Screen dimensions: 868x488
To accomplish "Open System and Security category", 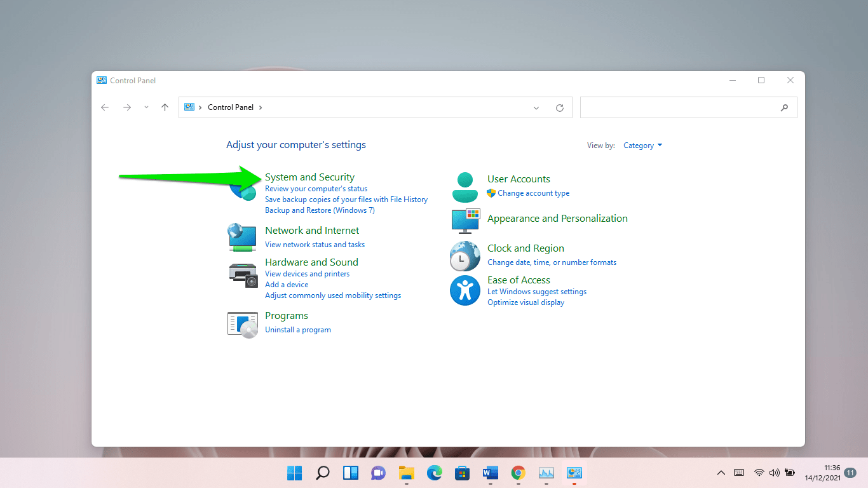I will pyautogui.click(x=309, y=177).
